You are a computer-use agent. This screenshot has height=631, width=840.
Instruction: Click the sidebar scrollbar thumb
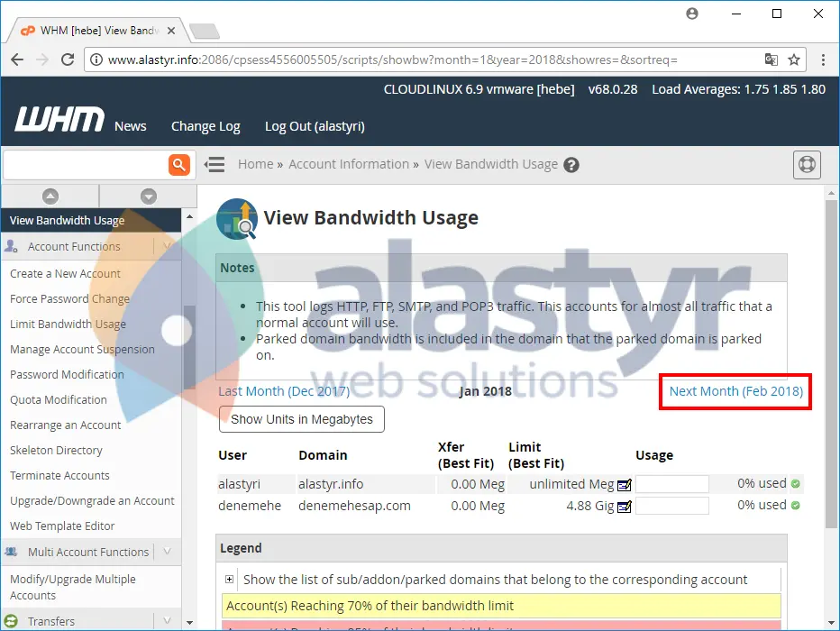(189, 347)
